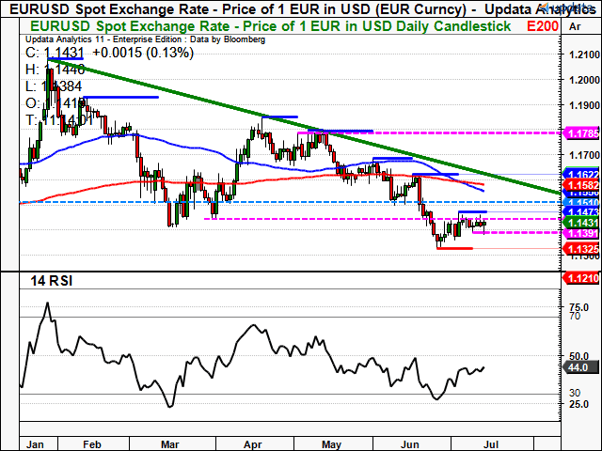
Task: Click the 75.0 level on RSI axis
Action: pyautogui.click(x=580, y=307)
